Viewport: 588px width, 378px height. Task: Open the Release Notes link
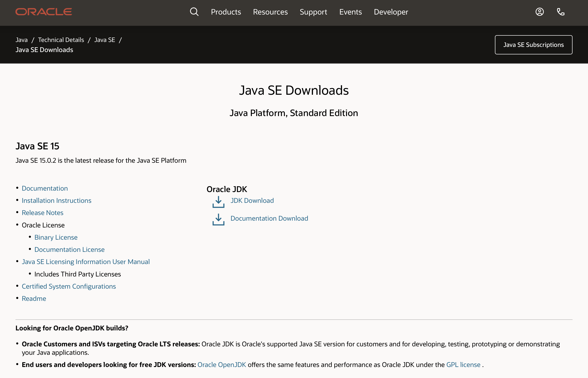42,213
